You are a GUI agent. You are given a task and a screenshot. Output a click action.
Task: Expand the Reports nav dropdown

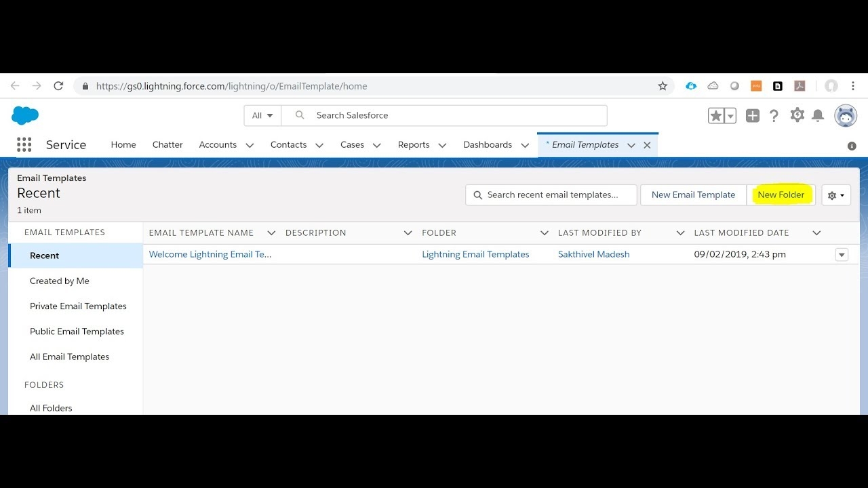442,145
